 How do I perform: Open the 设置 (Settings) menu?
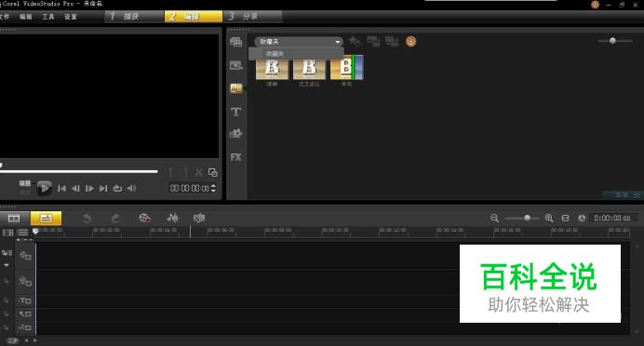point(70,17)
